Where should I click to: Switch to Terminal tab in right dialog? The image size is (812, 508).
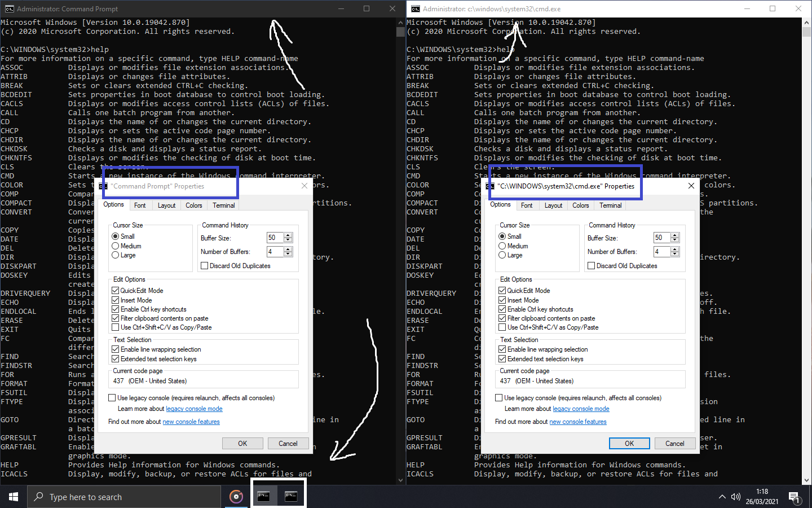611,205
